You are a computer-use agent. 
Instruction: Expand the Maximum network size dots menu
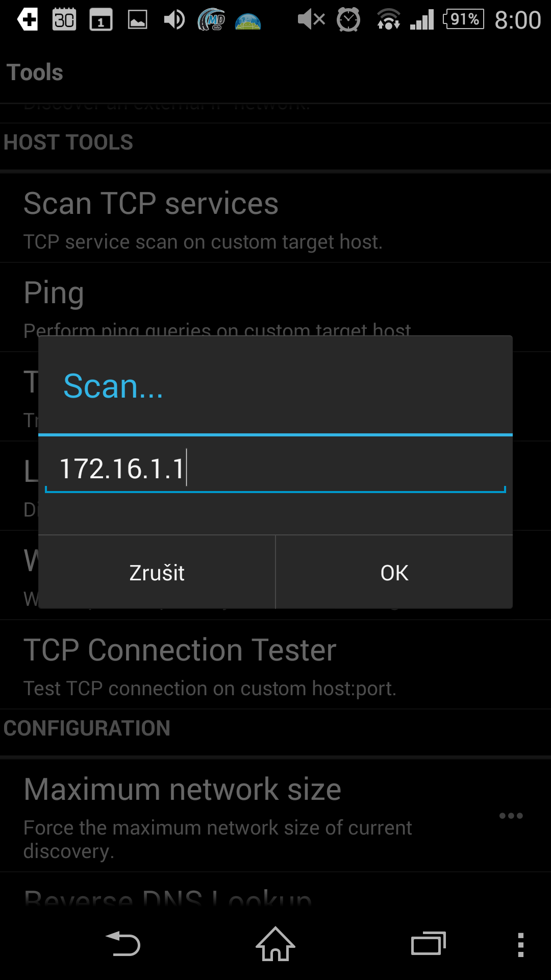(511, 816)
